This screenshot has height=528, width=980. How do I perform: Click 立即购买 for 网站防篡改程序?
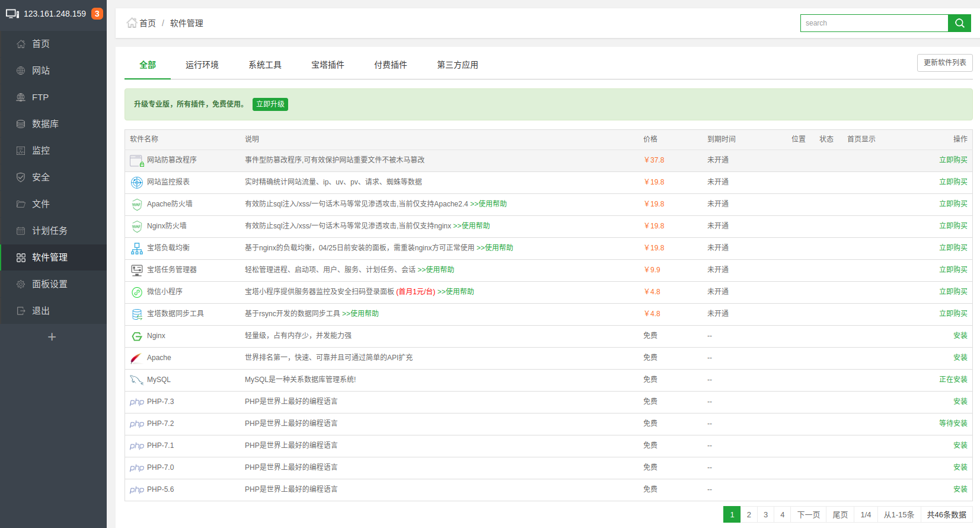pos(953,160)
